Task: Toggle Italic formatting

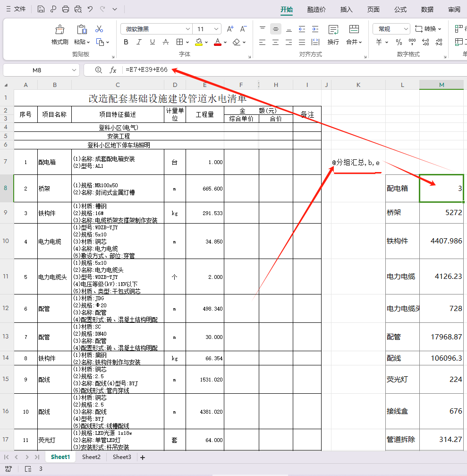Action: pyautogui.click(x=139, y=42)
